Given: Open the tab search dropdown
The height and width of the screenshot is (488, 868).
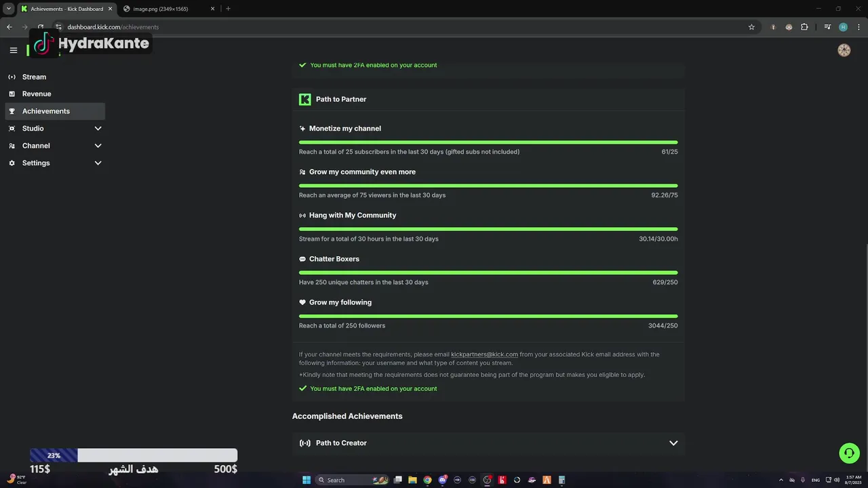Looking at the screenshot, I should (x=9, y=9).
